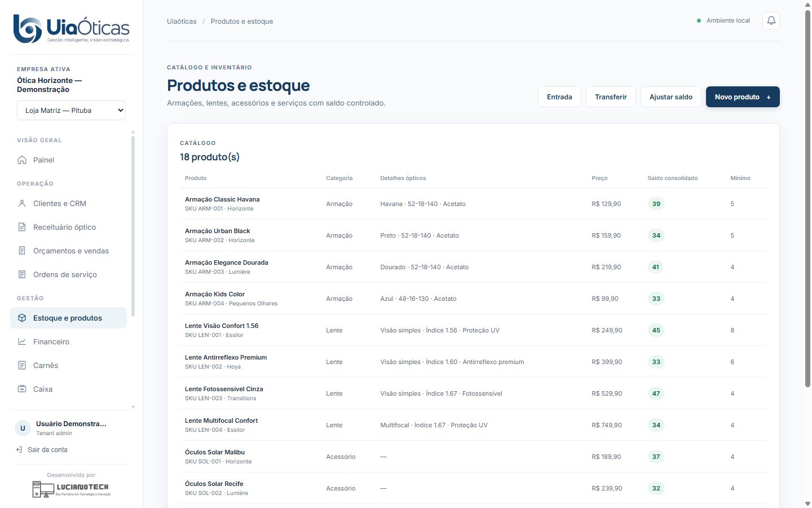Click the Saldo consolidado column header
This screenshot has width=812, height=508.
(672, 178)
